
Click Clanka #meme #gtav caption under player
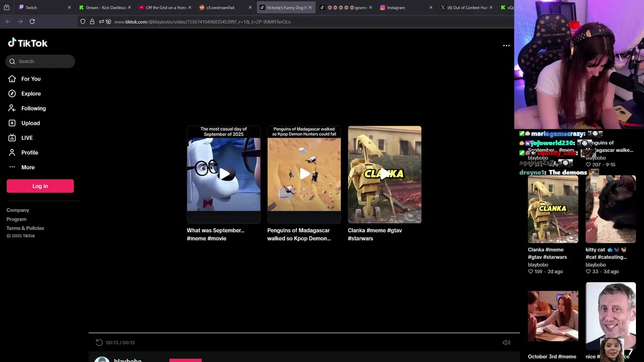click(x=375, y=234)
